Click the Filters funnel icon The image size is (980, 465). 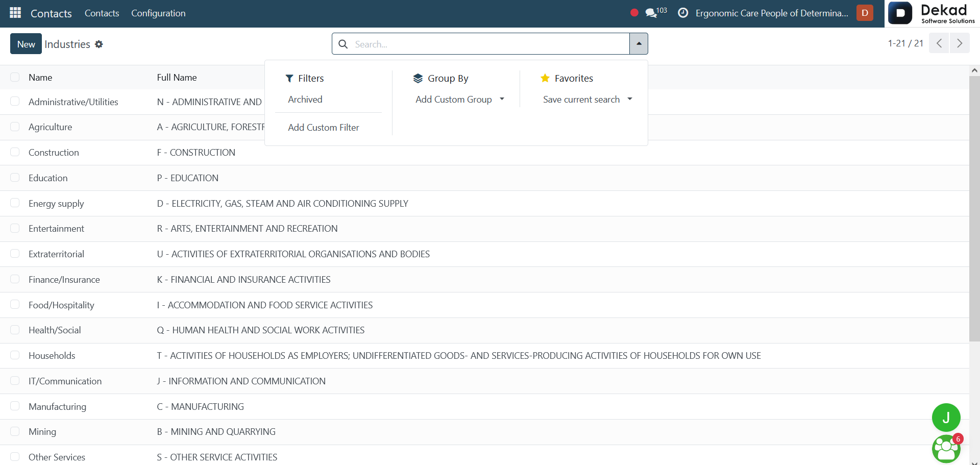289,78
